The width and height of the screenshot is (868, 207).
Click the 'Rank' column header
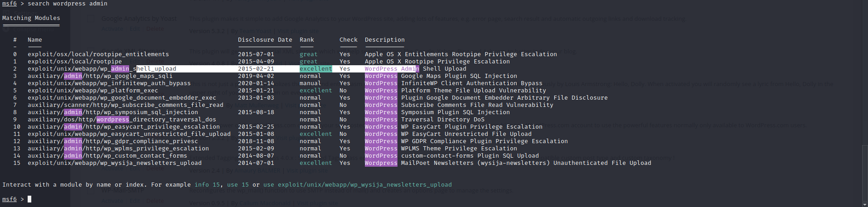(307, 40)
